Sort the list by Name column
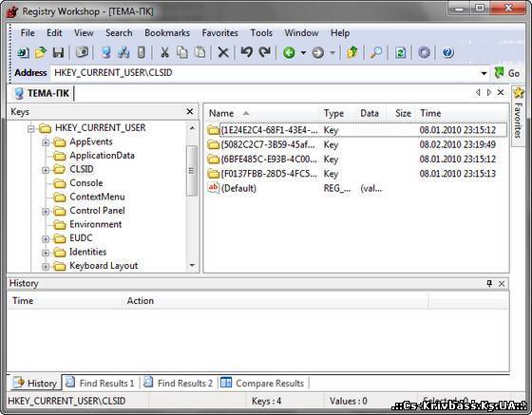The image size is (532, 415). pyautogui.click(x=261, y=113)
